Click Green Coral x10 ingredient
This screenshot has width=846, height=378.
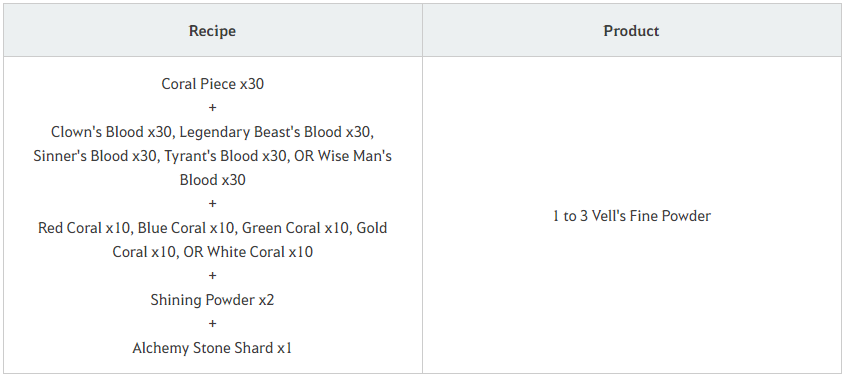[295, 228]
